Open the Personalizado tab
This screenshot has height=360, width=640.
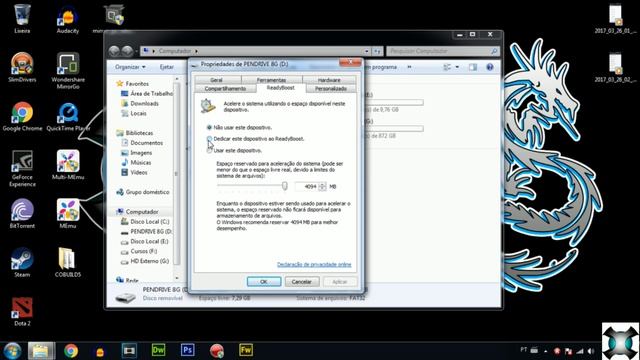(x=331, y=89)
